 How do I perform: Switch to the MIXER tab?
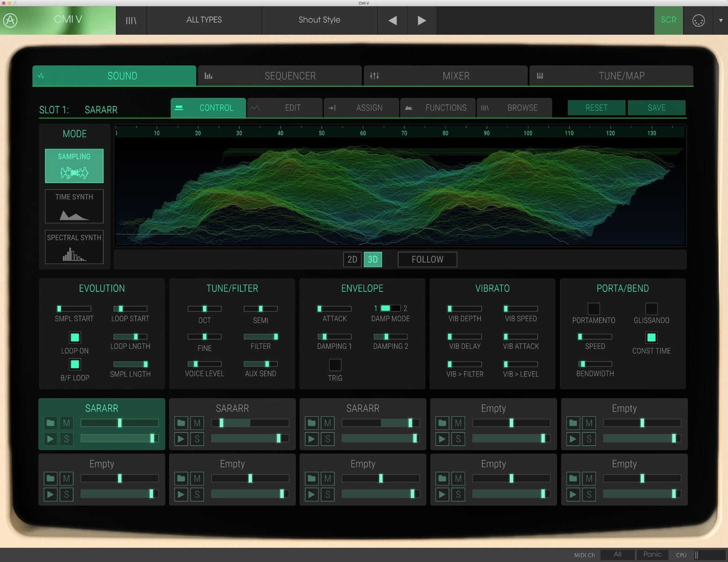tap(446, 76)
